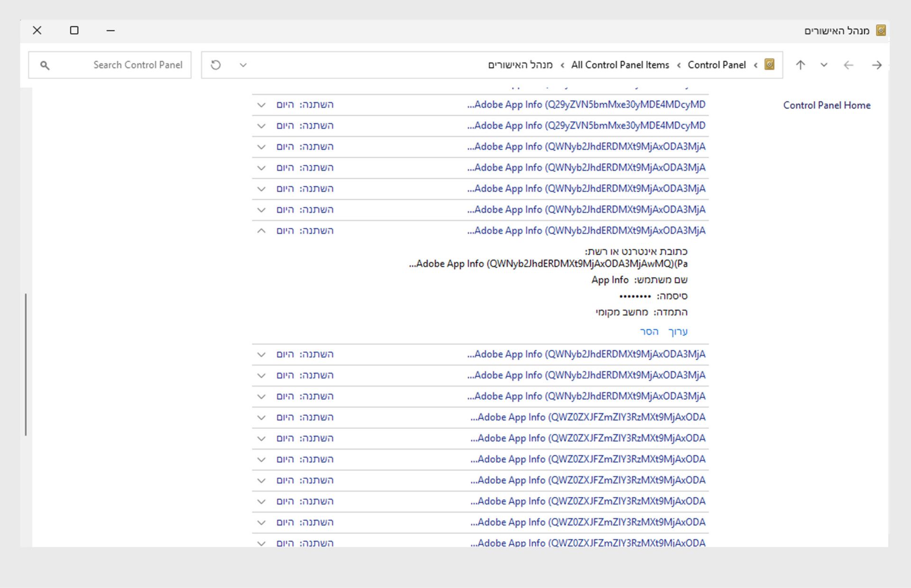
Task: Click the ערוך (Edit) credential link
Action: tap(678, 331)
